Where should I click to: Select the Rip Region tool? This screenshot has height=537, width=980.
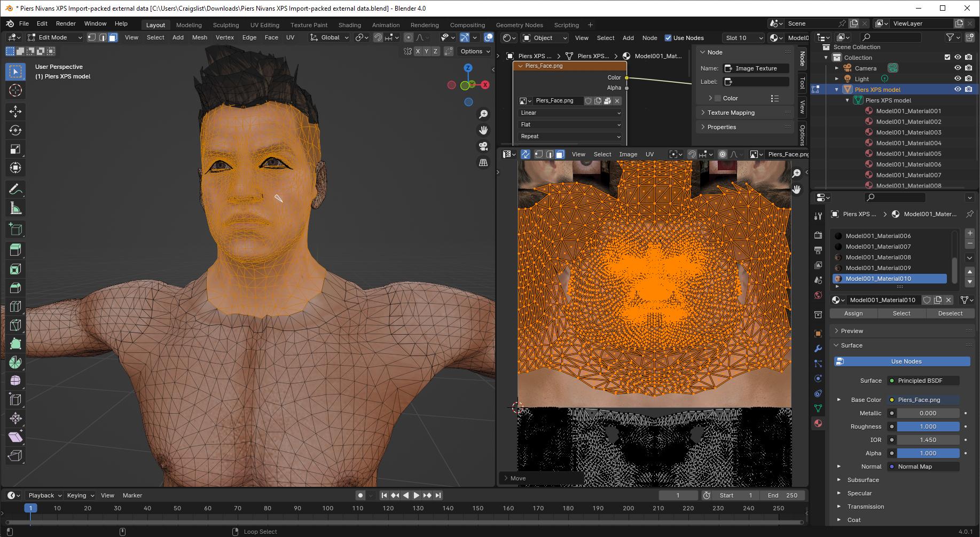pos(15,455)
